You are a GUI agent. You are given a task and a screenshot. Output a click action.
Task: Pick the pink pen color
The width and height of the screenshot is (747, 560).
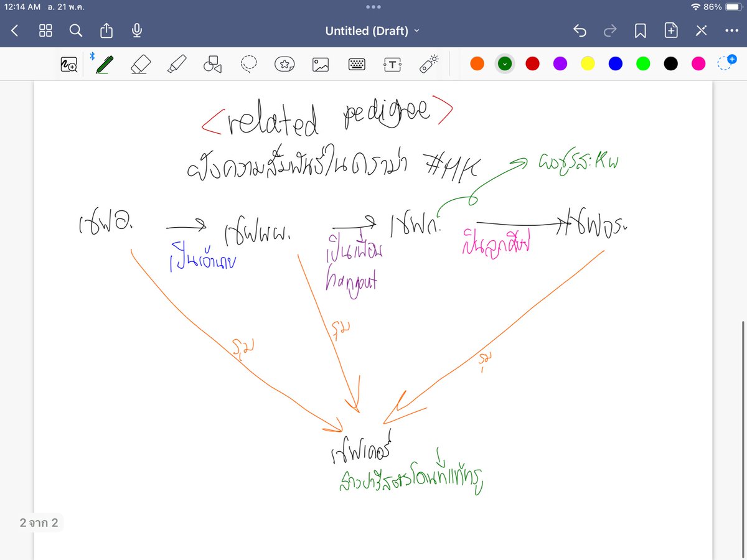click(698, 63)
